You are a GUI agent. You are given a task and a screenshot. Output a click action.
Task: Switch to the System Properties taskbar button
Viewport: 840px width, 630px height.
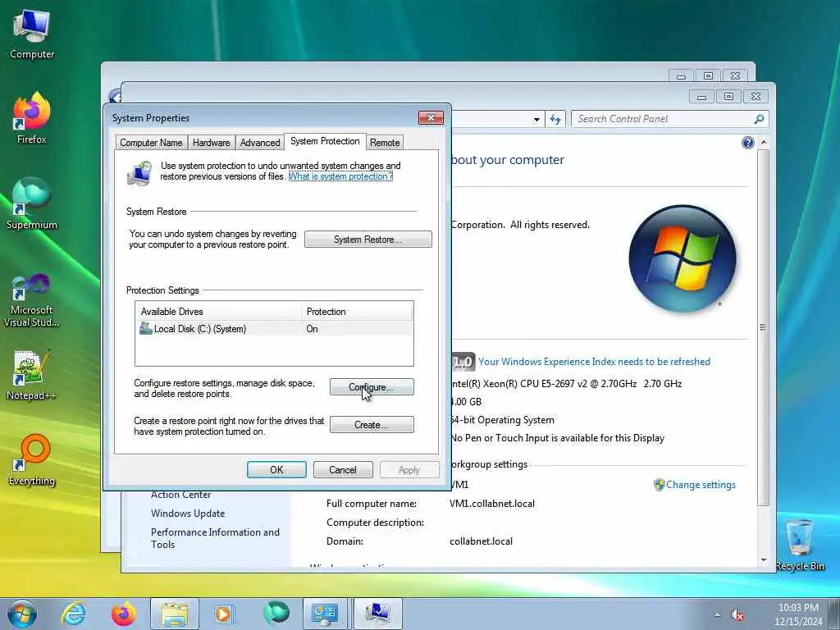(377, 614)
